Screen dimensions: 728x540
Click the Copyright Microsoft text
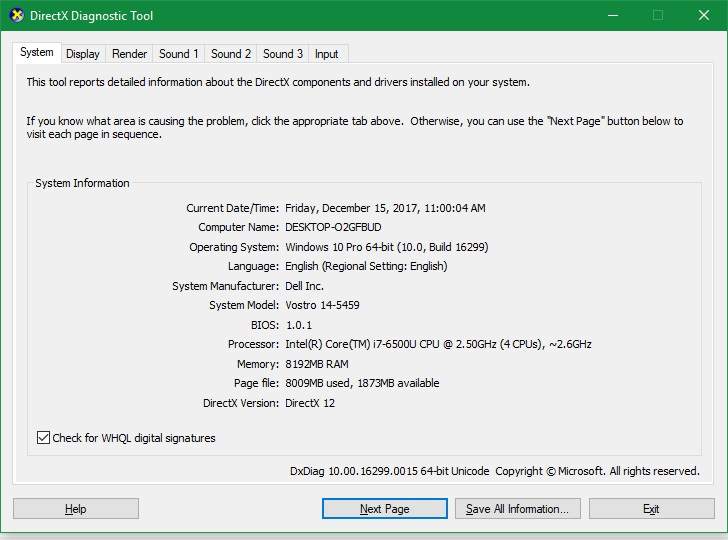click(598, 471)
